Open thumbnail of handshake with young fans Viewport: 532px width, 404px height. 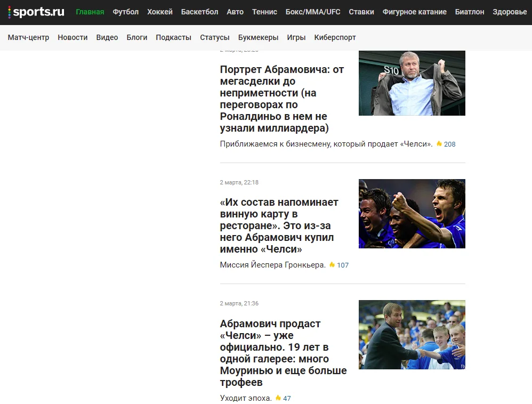412,335
